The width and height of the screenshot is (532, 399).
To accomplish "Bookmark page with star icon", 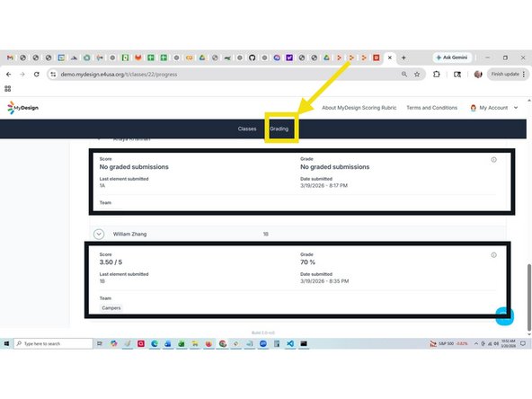I will click(x=417, y=74).
